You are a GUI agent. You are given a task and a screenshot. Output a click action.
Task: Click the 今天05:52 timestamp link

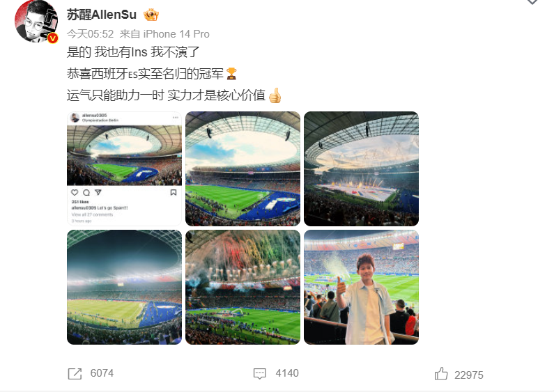91,34
